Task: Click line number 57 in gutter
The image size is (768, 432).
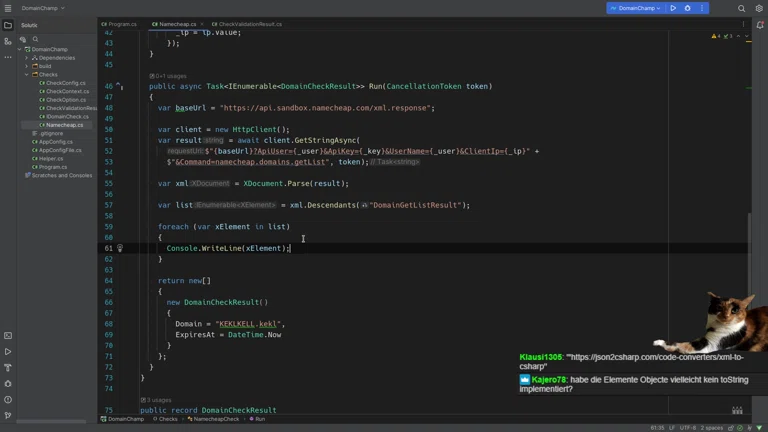Action: (x=108, y=205)
